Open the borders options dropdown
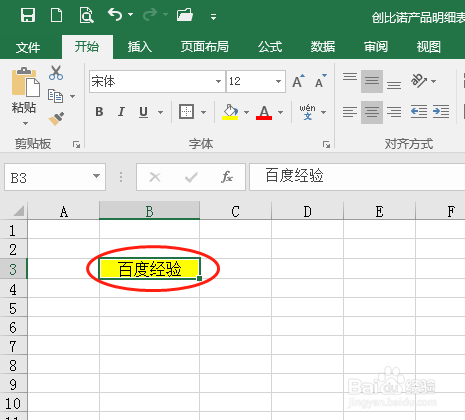This screenshot has width=465, height=420. (x=203, y=112)
